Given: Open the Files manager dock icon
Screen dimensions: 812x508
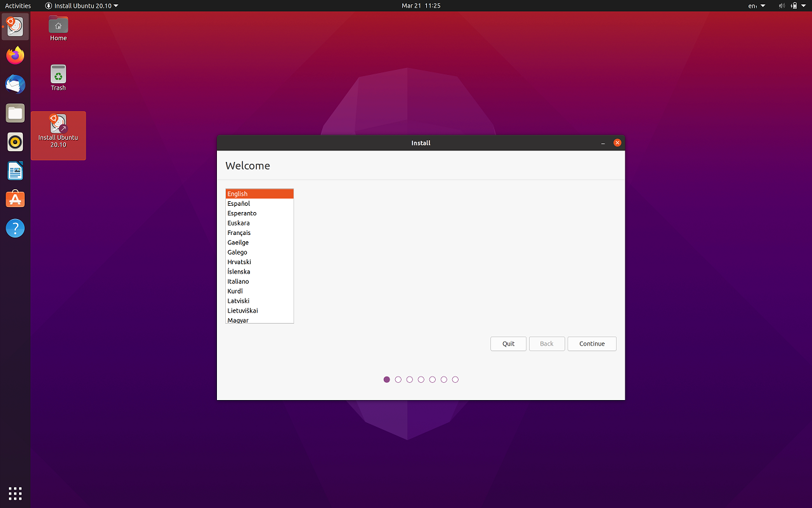Looking at the screenshot, I should [x=15, y=113].
